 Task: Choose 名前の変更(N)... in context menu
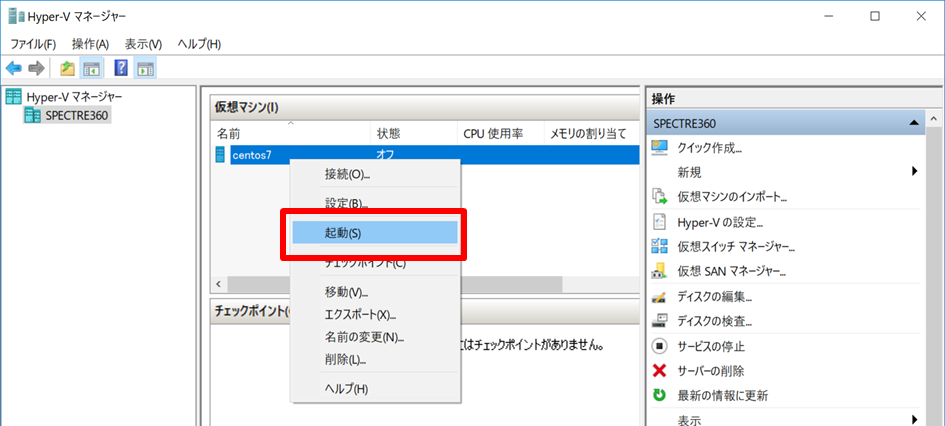click(375, 337)
